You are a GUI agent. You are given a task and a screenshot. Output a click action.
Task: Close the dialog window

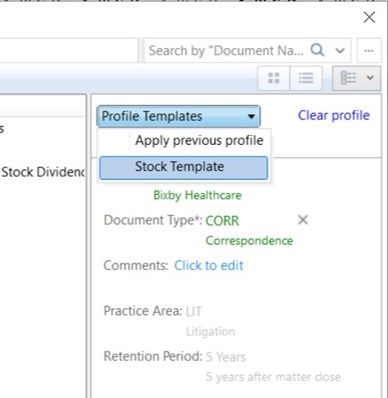pos(369,17)
